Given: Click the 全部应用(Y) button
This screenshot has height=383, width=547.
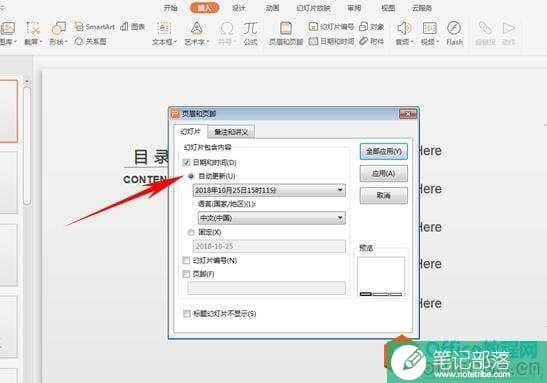Looking at the screenshot, I should tap(384, 151).
